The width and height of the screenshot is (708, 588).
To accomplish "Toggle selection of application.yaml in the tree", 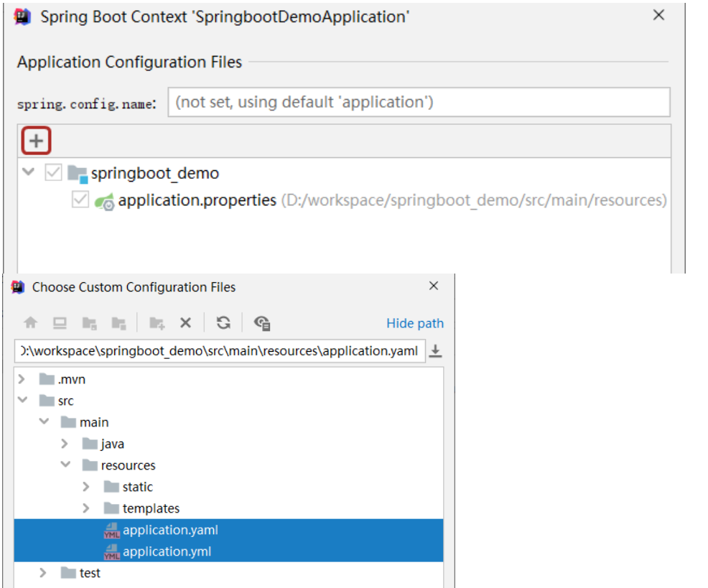I will pyautogui.click(x=170, y=530).
